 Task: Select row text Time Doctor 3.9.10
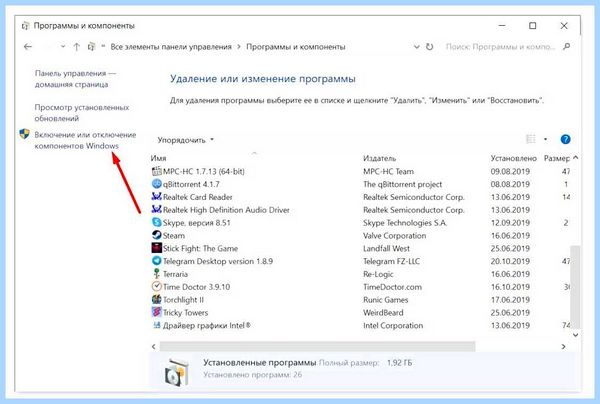[x=196, y=287]
